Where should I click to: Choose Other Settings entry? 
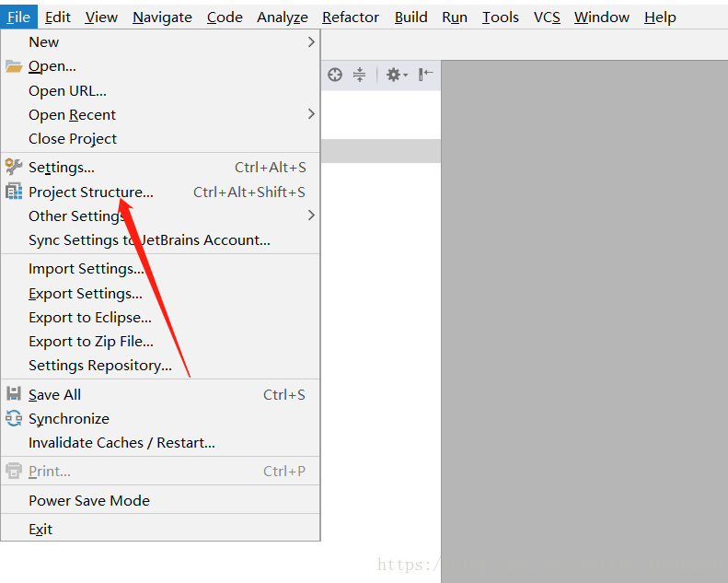click(x=160, y=216)
